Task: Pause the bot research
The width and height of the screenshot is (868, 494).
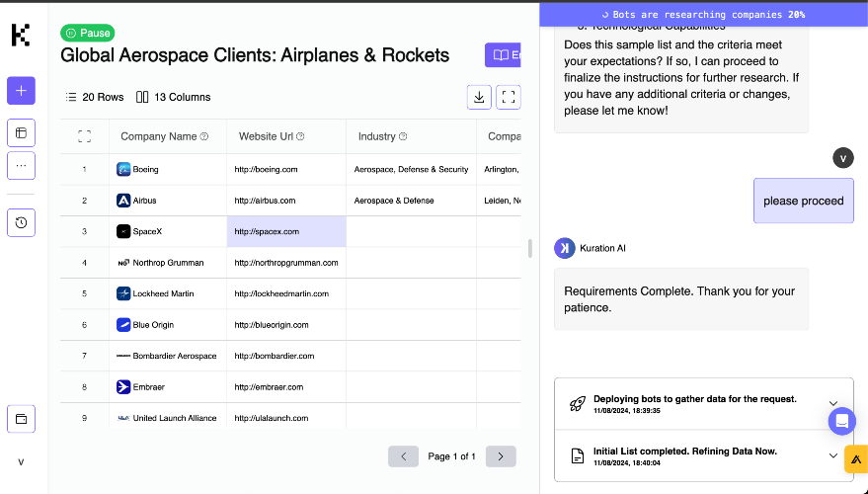Action: pos(88,33)
